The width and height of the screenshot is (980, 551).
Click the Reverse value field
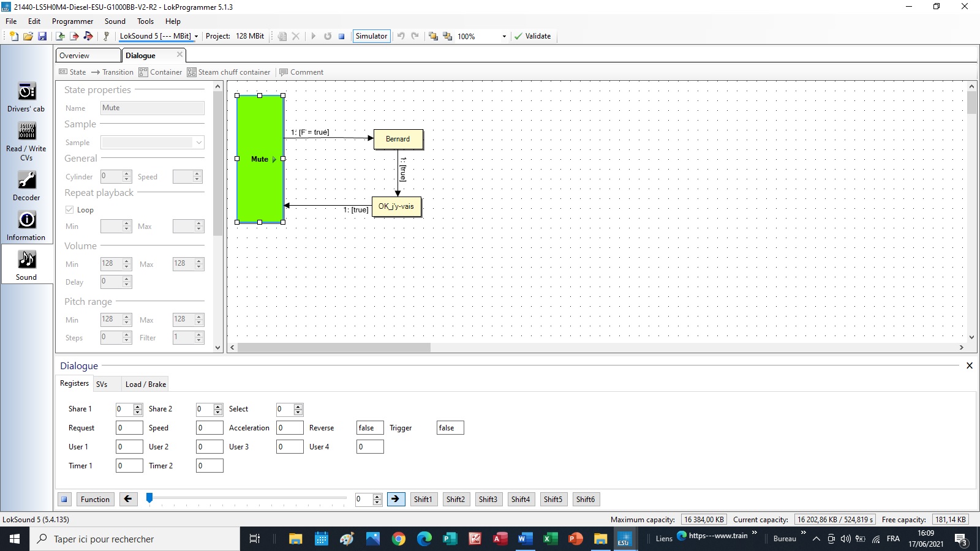pos(370,428)
